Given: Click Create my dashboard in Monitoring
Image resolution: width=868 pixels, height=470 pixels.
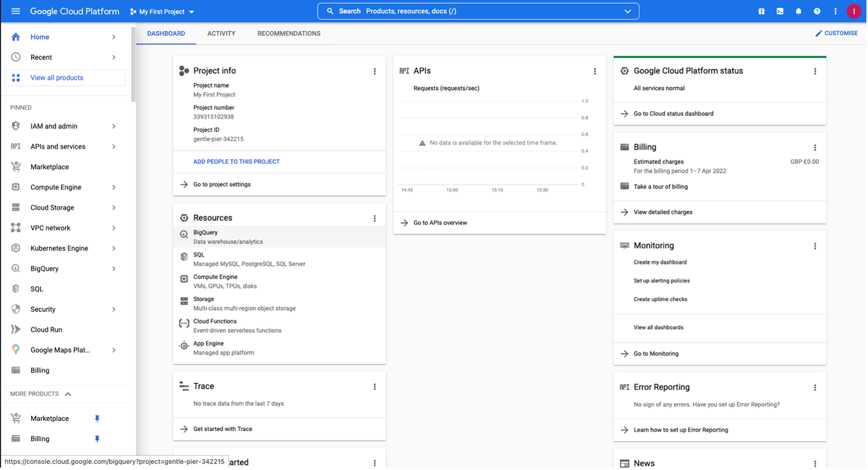Looking at the screenshot, I should [x=660, y=262].
